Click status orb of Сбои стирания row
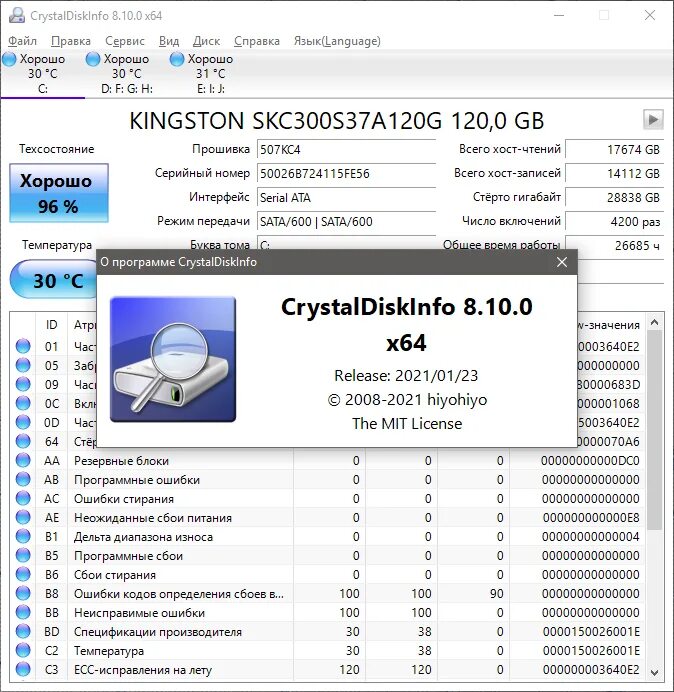The height and width of the screenshot is (692, 674). [x=23, y=574]
